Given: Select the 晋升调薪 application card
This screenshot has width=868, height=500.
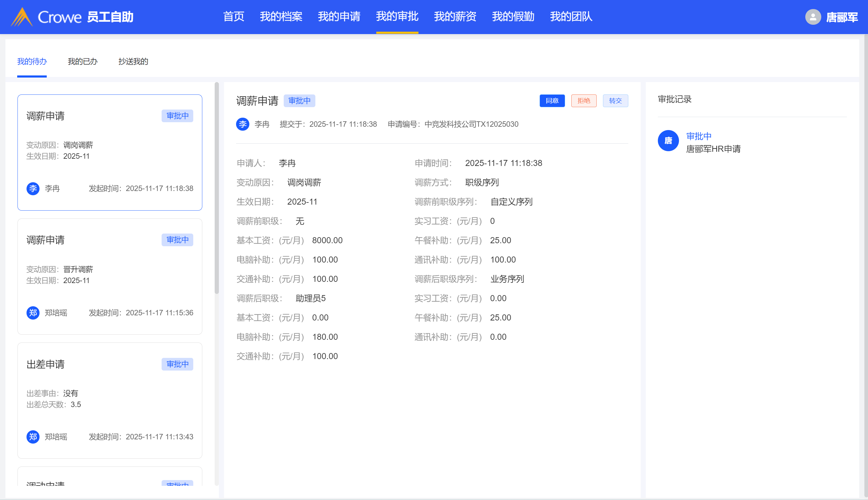Looking at the screenshot, I should [110, 276].
